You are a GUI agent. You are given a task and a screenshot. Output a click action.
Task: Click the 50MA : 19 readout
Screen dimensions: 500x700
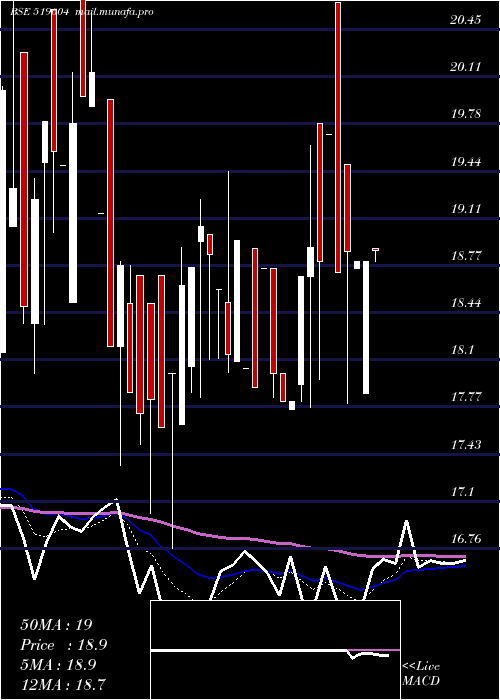[56, 625]
